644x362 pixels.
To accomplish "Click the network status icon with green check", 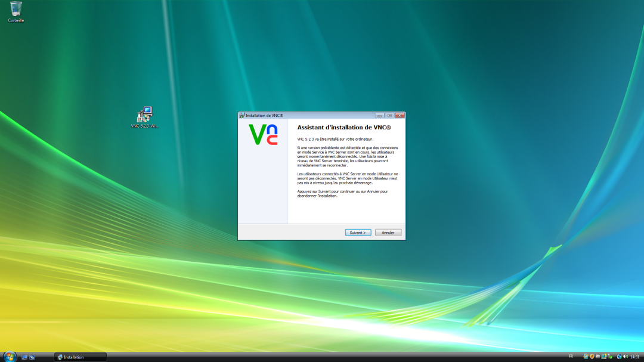I will (610, 357).
